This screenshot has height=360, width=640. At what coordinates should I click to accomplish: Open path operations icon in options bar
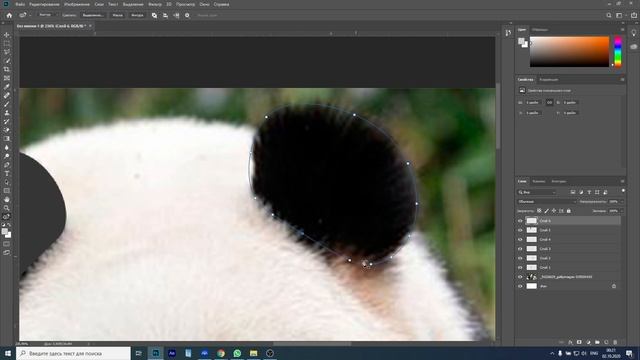(154, 16)
